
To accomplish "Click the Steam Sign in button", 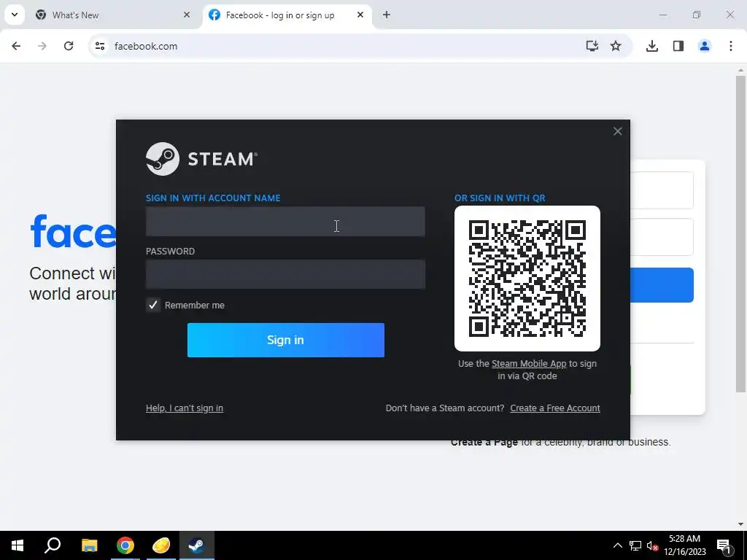I will (x=286, y=340).
